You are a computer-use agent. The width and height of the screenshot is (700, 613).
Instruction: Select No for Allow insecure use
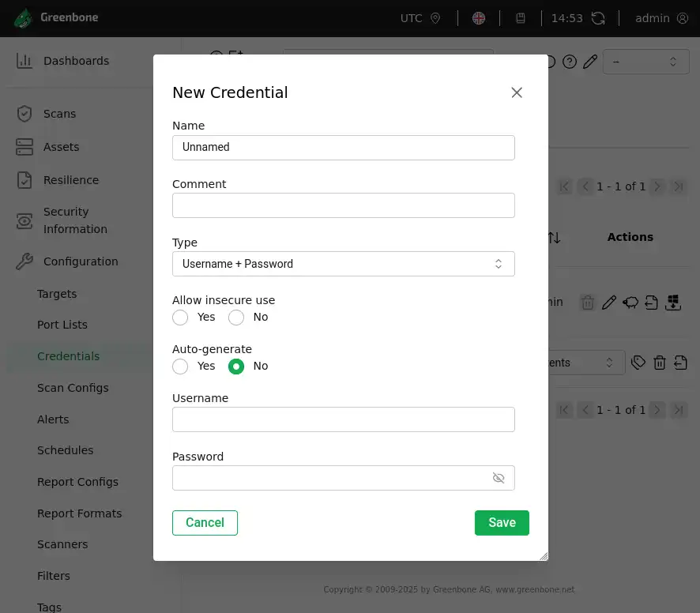[x=236, y=318]
